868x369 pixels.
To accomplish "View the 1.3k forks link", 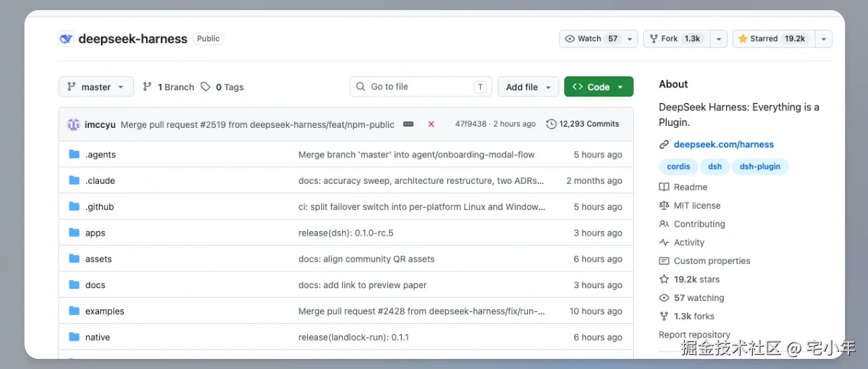I will point(687,316).
